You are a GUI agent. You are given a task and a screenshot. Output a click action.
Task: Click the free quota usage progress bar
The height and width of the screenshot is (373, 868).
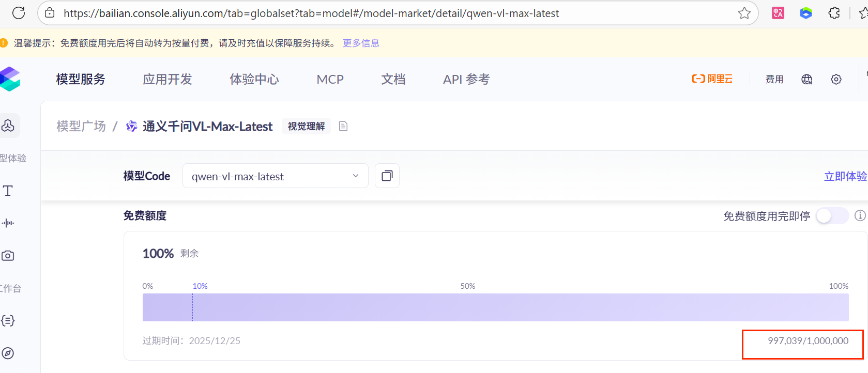tap(495, 307)
